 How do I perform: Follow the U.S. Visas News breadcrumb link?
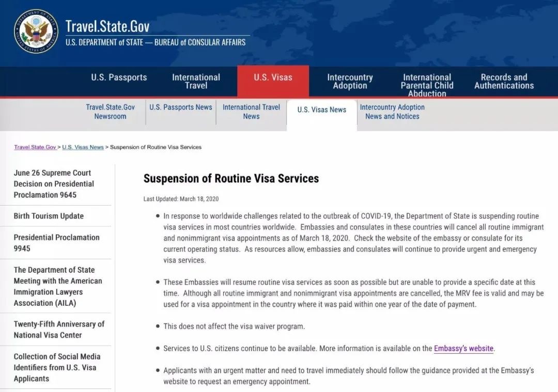click(83, 147)
